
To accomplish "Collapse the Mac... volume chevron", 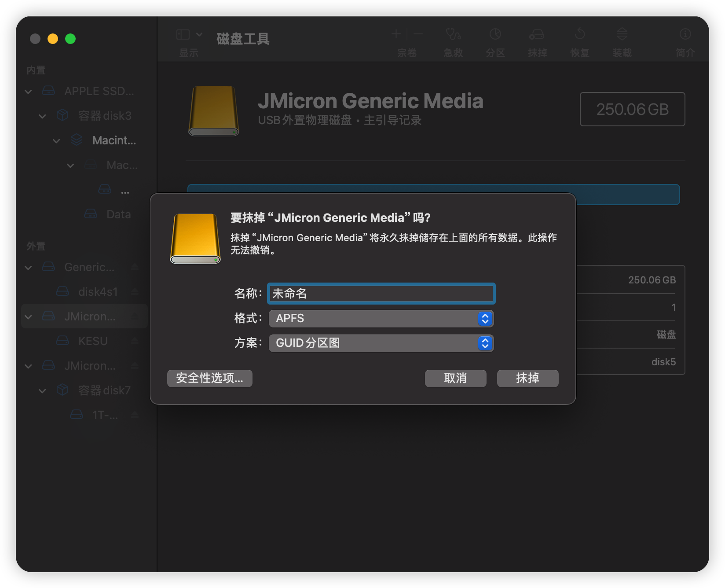I will (x=70, y=165).
